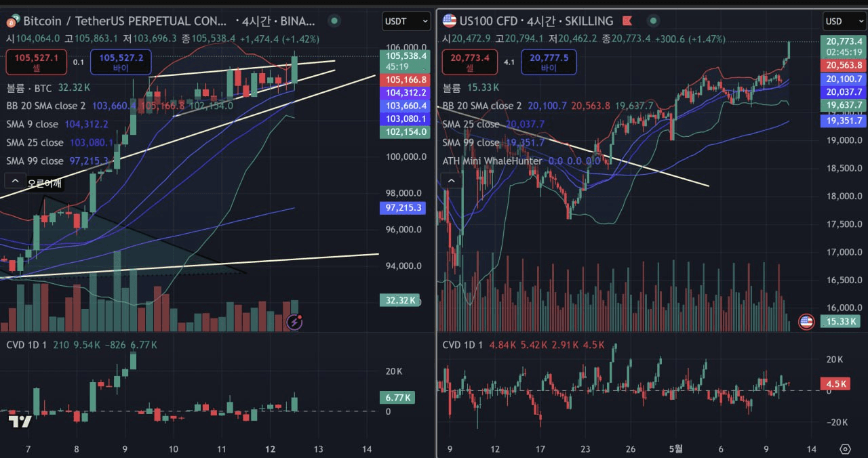The image size is (868, 458).
Task: Select SMA 99 close legend on Bitcoin chart
Action: [x=35, y=161]
